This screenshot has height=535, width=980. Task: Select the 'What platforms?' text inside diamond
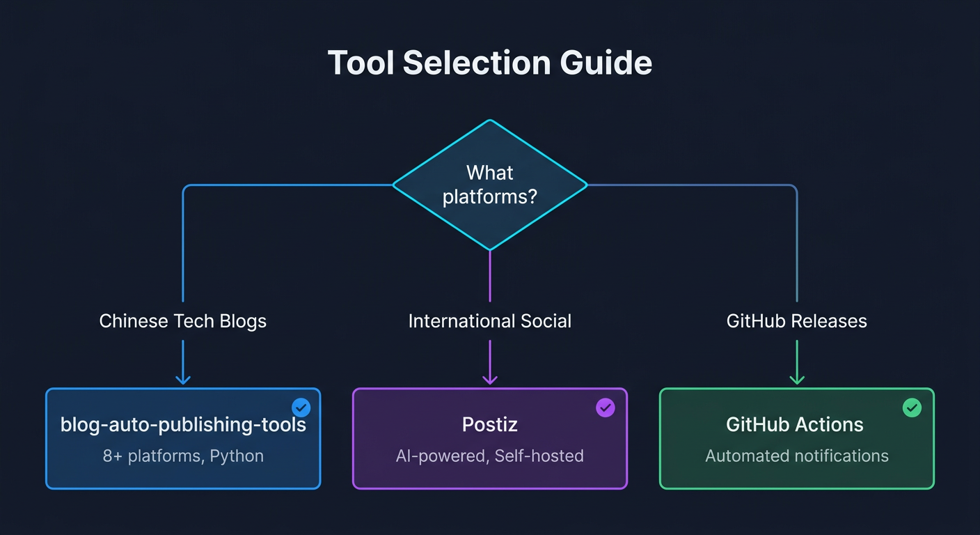[x=489, y=185]
